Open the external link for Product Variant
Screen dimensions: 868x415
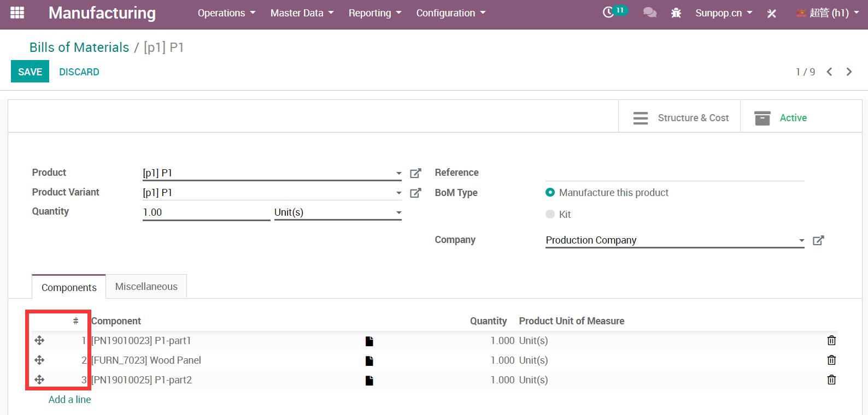point(415,193)
